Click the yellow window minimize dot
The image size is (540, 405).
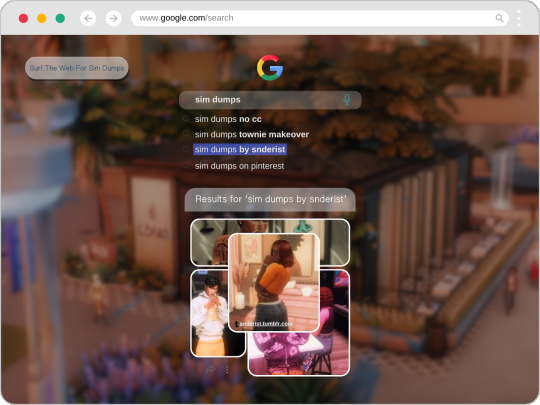click(x=42, y=18)
